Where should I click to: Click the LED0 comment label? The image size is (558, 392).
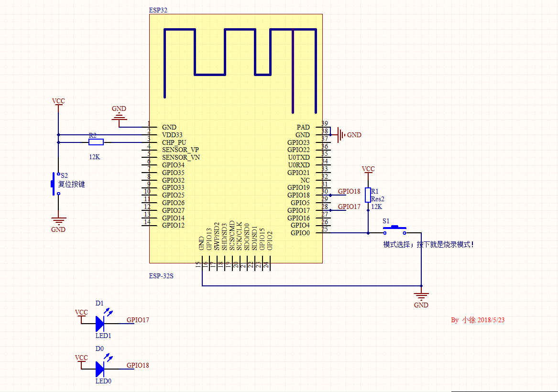(103, 381)
